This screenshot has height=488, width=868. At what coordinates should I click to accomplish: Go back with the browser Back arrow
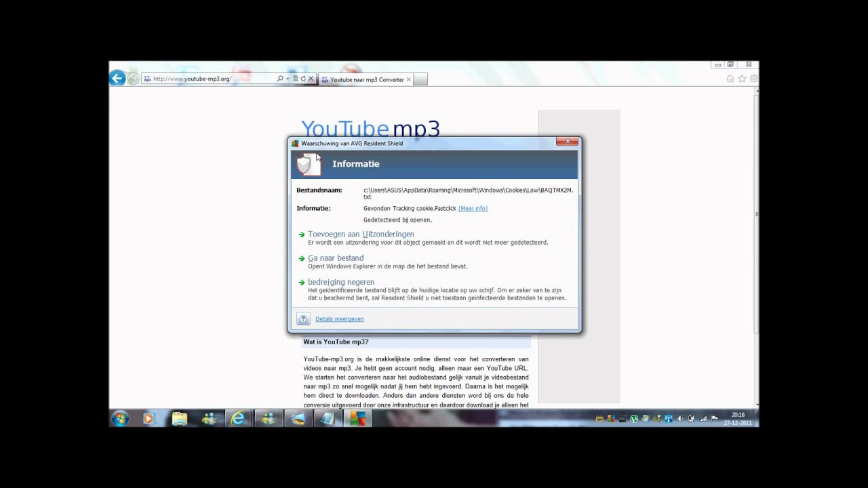point(117,79)
